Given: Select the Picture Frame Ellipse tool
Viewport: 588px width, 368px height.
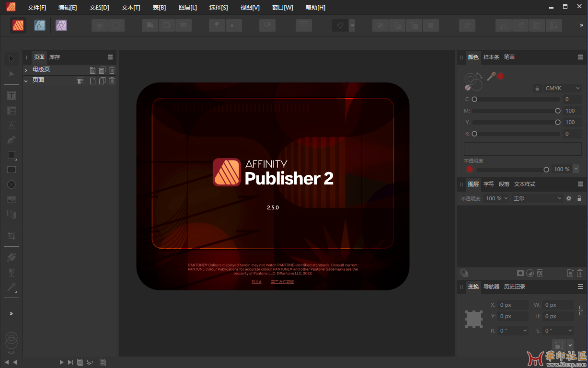Looking at the screenshot, I should [12, 184].
